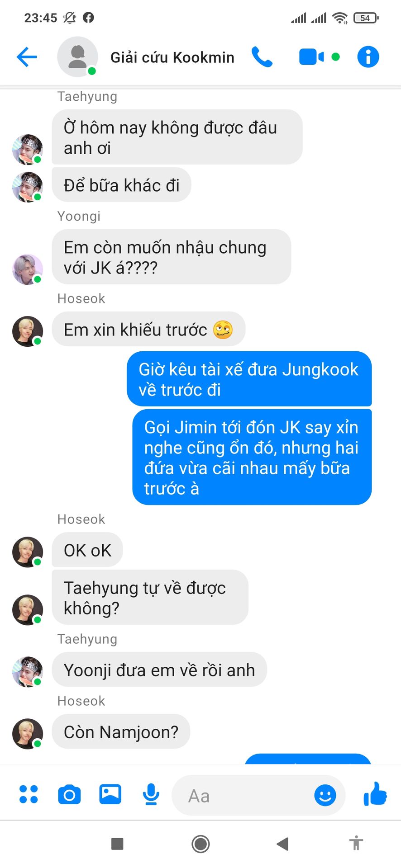
Task: Start a voice call with the phone icon
Action: pos(262,57)
